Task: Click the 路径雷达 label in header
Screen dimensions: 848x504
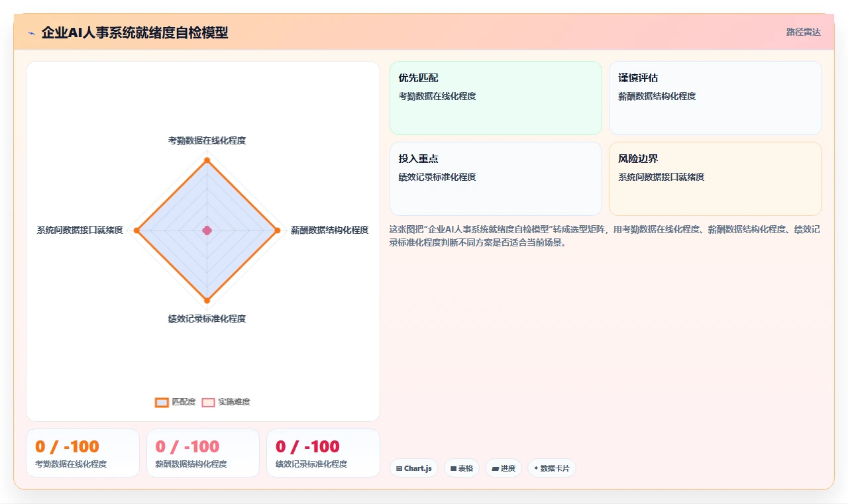Action: (803, 32)
